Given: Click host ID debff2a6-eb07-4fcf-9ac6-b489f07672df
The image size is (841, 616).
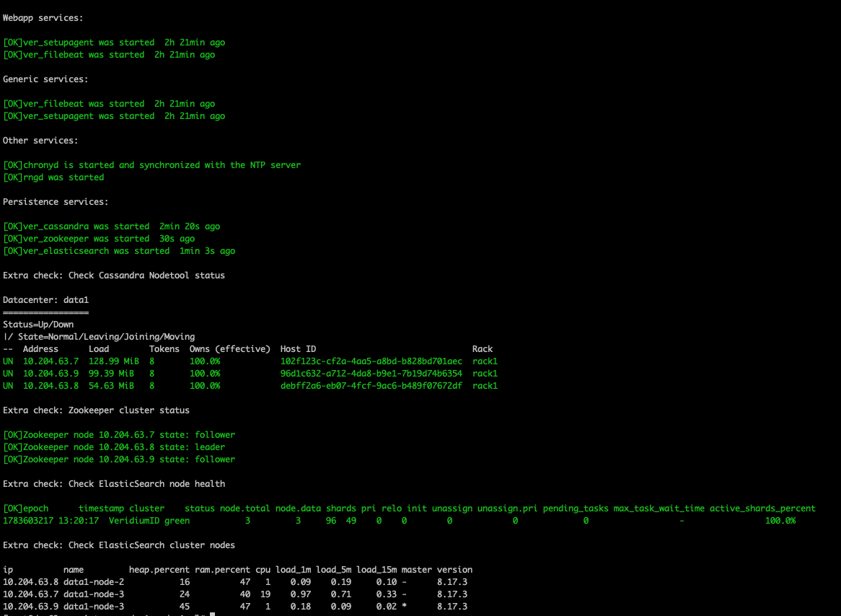Looking at the screenshot, I should (x=371, y=386).
